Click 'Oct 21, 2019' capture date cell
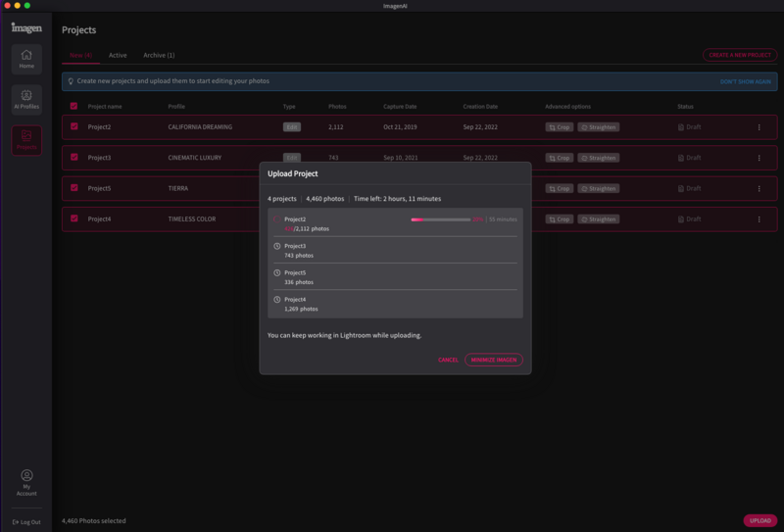Viewport: 784px width, 532px height. click(x=400, y=127)
